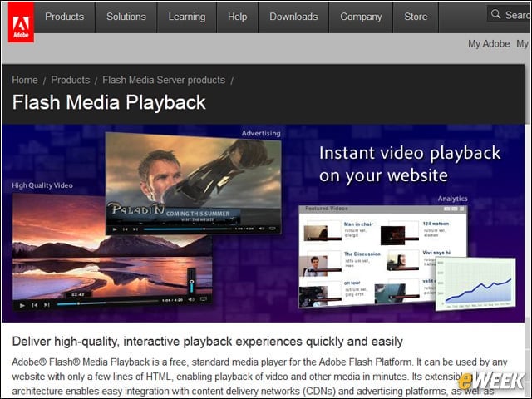
Task: Click the search magnifier icon
Action: (x=495, y=14)
